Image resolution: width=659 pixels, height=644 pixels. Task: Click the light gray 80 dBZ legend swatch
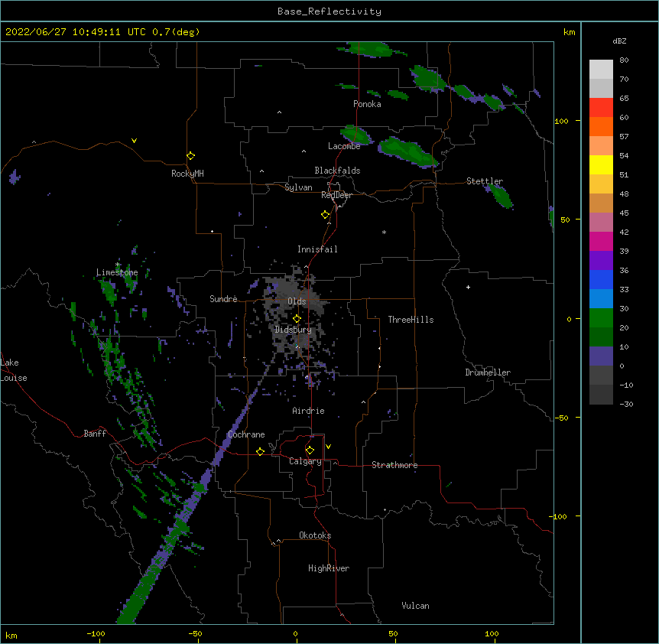pos(601,70)
